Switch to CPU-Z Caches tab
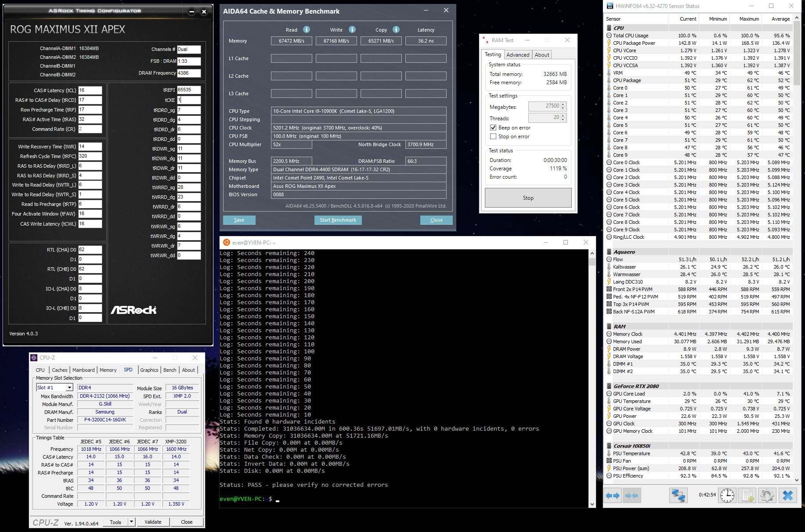Screen dimensions: 805x532 tap(60, 370)
